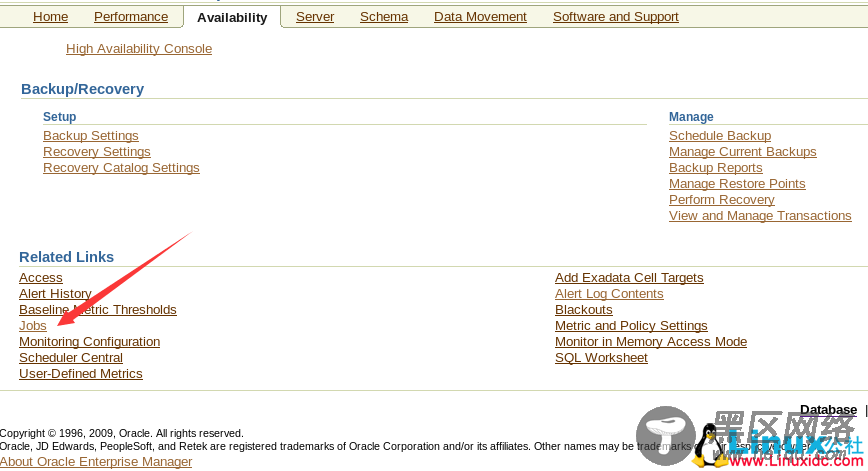The image size is (868, 471).
Task: Open Alert History
Action: point(55,294)
